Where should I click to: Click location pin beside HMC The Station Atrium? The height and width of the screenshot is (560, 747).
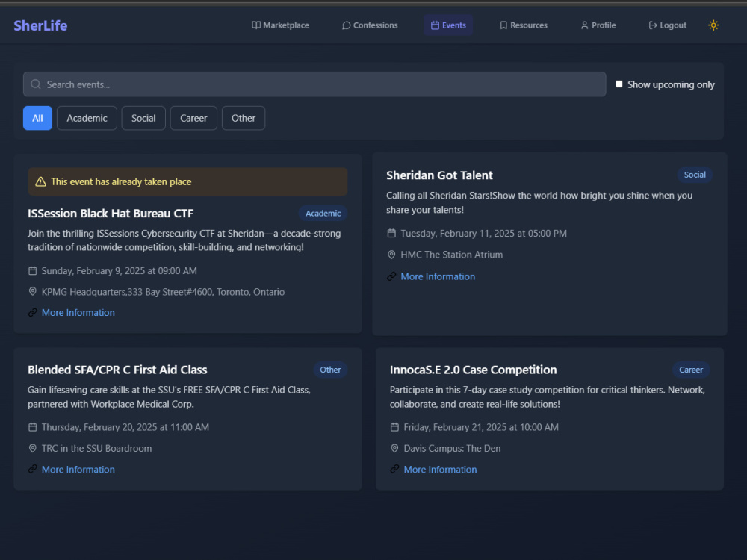(391, 255)
